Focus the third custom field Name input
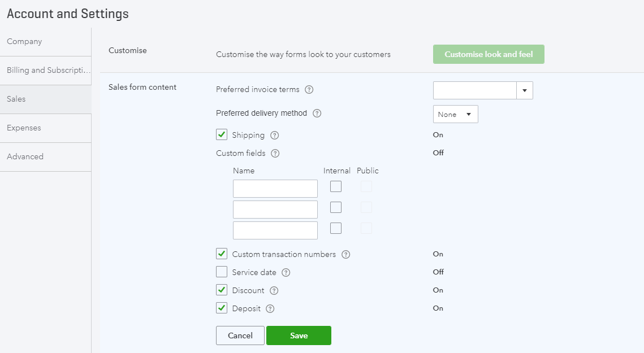Viewport: 644px width, 353px height. [275, 230]
